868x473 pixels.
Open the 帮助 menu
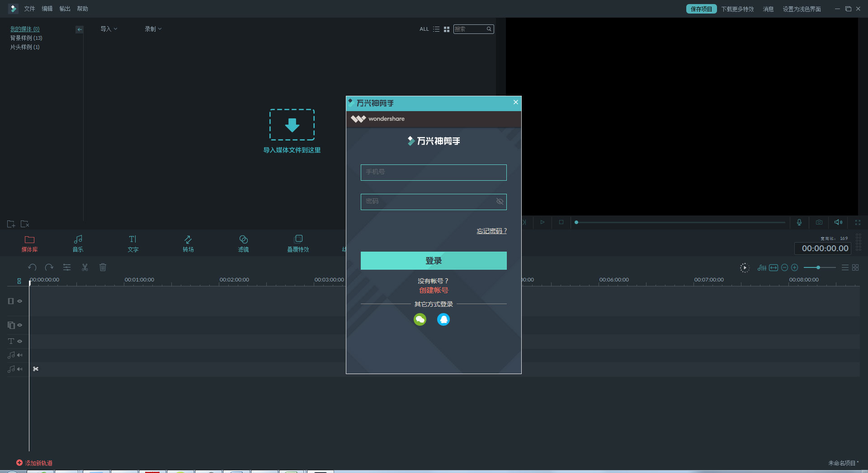click(82, 9)
